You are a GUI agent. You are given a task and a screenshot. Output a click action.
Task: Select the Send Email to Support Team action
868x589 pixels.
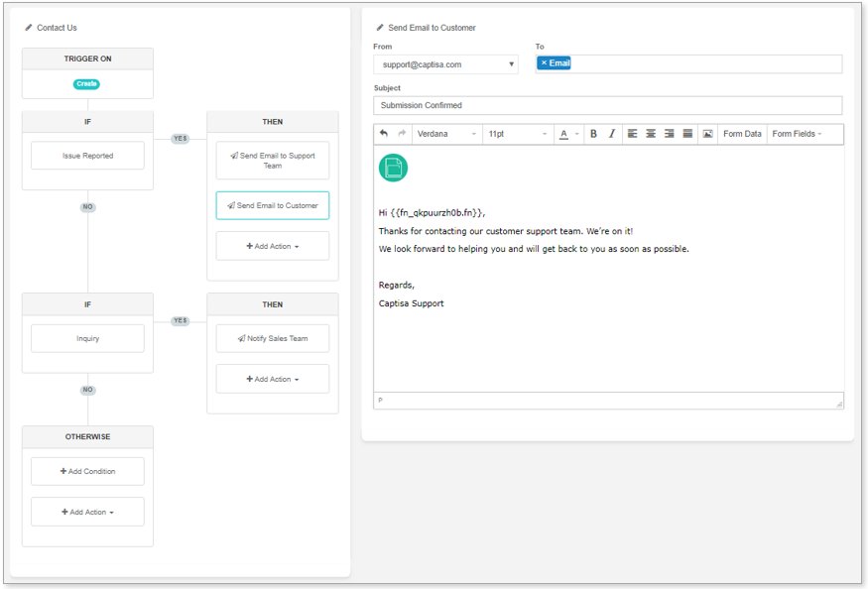[x=273, y=161]
